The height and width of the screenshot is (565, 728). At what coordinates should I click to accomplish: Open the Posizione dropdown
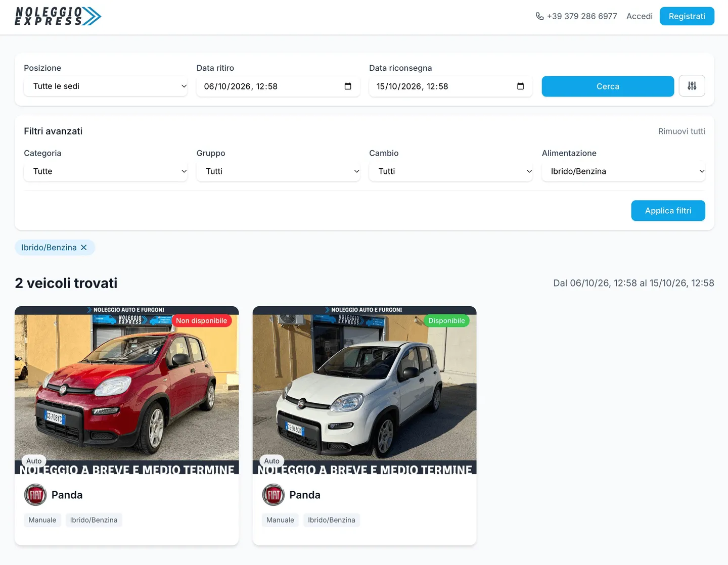click(106, 86)
